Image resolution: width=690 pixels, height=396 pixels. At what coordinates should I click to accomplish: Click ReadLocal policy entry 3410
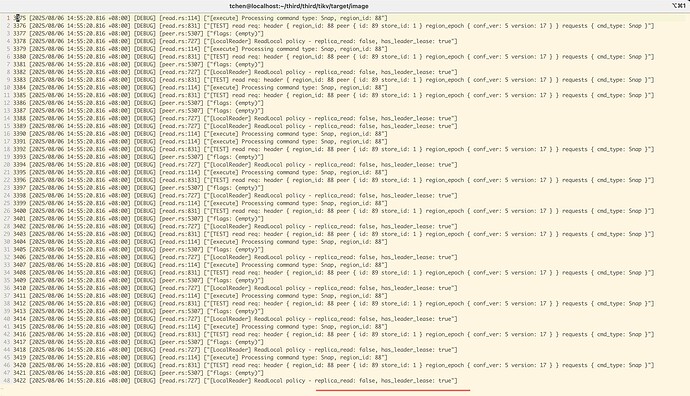click(x=235, y=288)
